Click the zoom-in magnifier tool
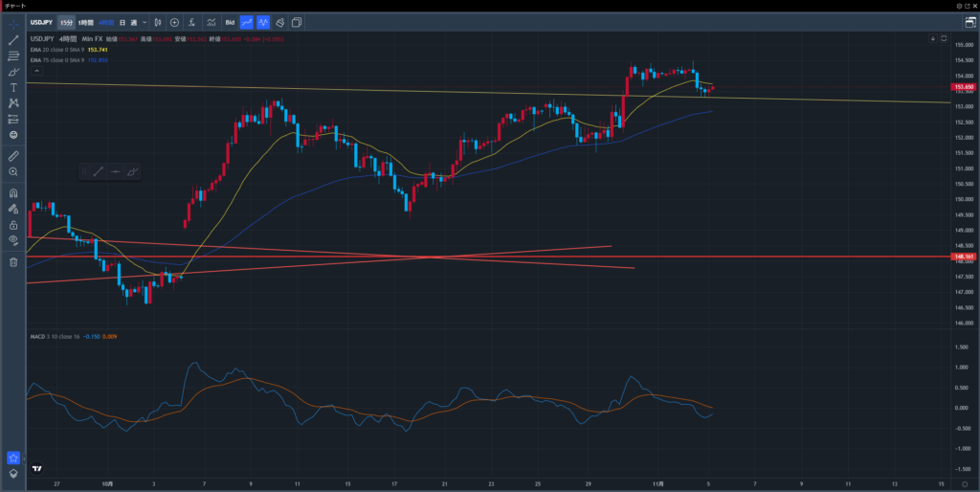The width and height of the screenshot is (980, 492). [x=13, y=171]
